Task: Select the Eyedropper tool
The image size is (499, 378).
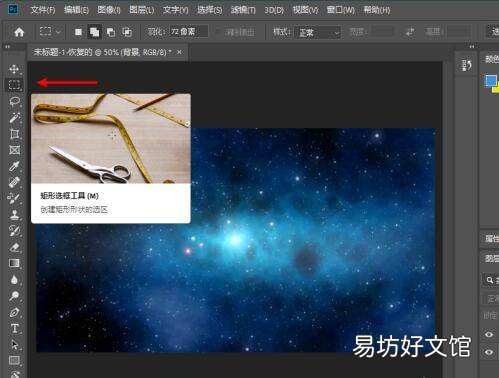Action: coord(14,166)
